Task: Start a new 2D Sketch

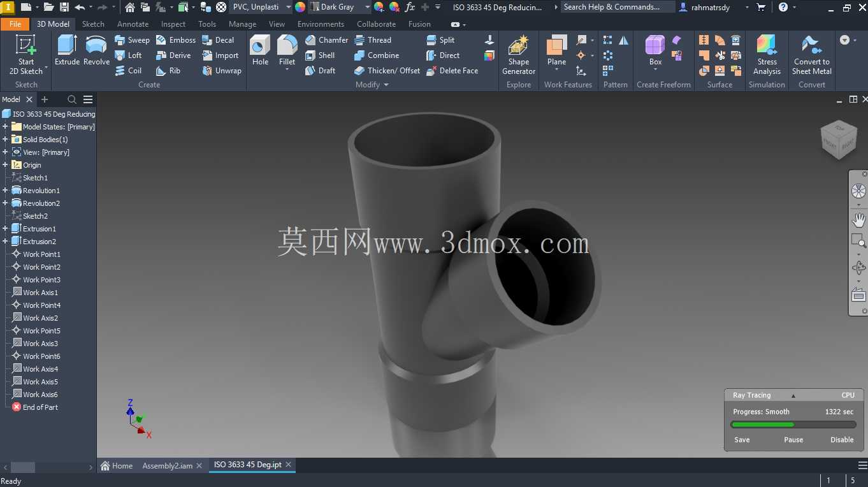Action: pos(26,55)
